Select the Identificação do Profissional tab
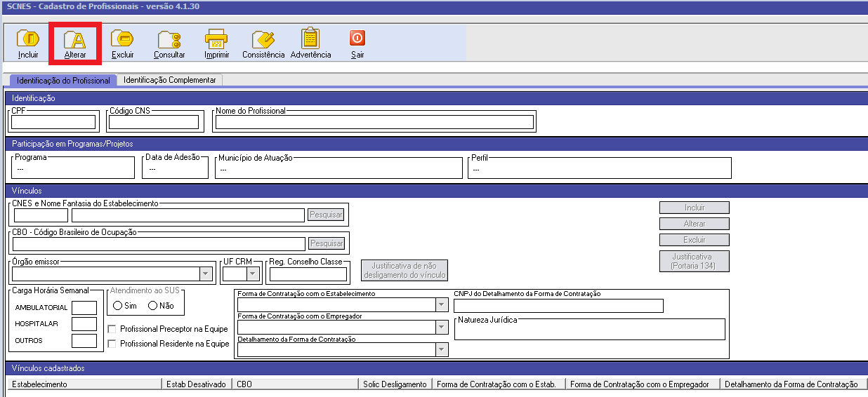The image size is (868, 397). (x=63, y=81)
